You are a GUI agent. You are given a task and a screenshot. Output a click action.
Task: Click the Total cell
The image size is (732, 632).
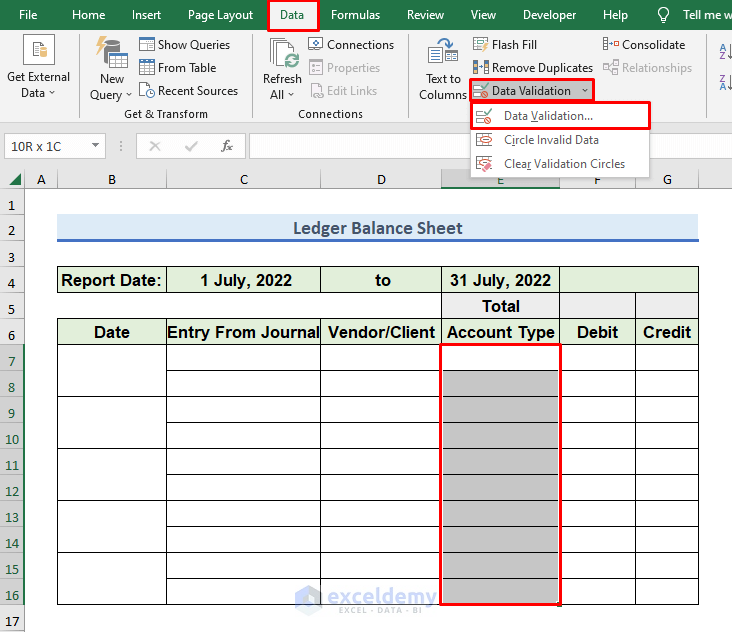500,306
